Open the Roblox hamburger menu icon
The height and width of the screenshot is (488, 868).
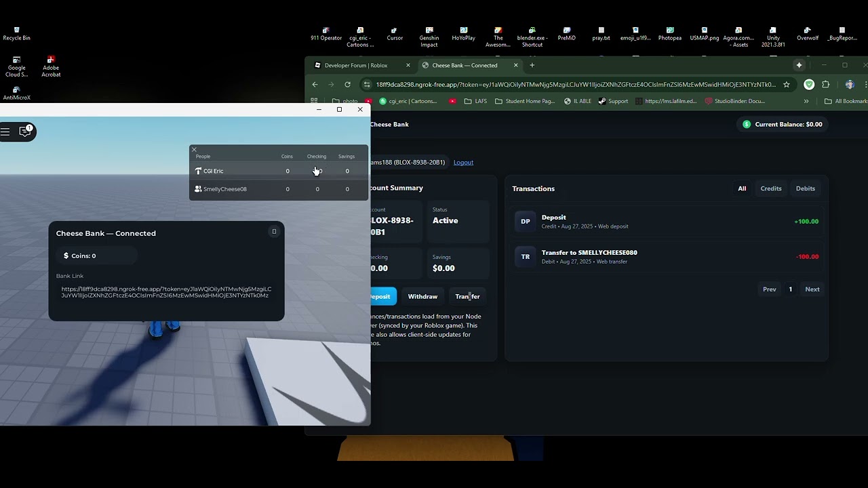coord(5,131)
